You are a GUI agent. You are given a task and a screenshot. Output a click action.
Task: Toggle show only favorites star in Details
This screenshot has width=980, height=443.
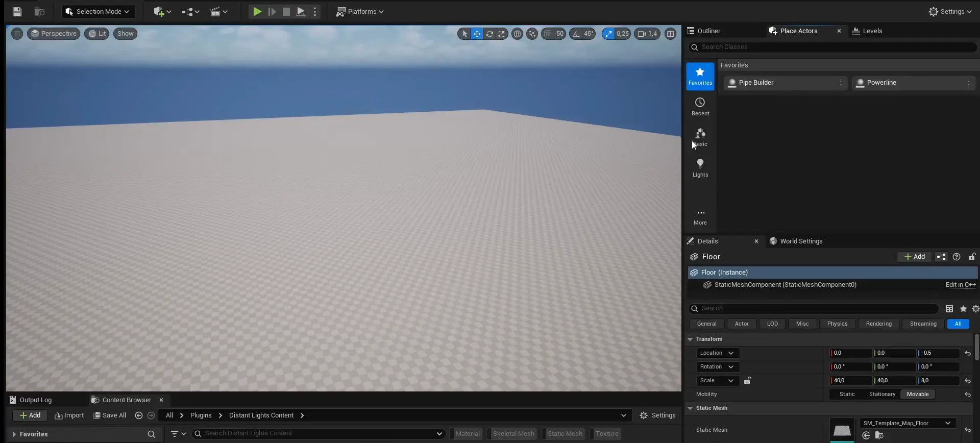pyautogui.click(x=963, y=309)
